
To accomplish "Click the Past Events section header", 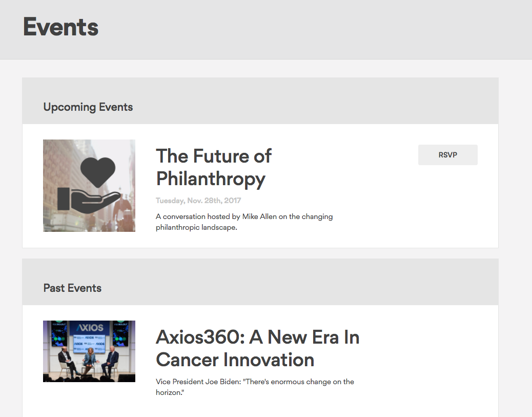I will 72,288.
